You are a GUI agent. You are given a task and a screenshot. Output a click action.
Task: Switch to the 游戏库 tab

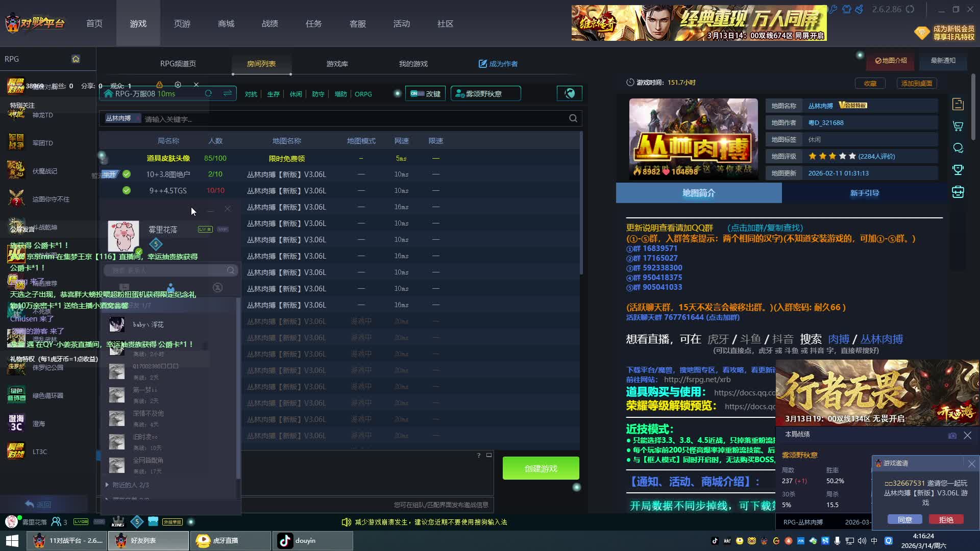point(337,64)
